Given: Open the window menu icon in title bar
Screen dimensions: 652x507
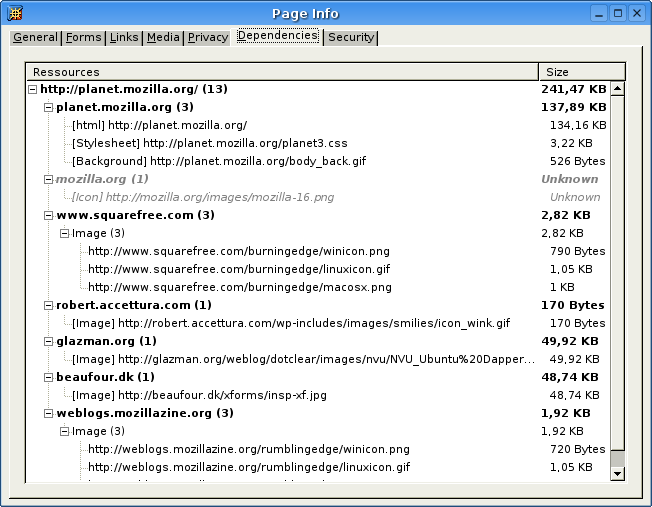Looking at the screenshot, I should (x=15, y=13).
